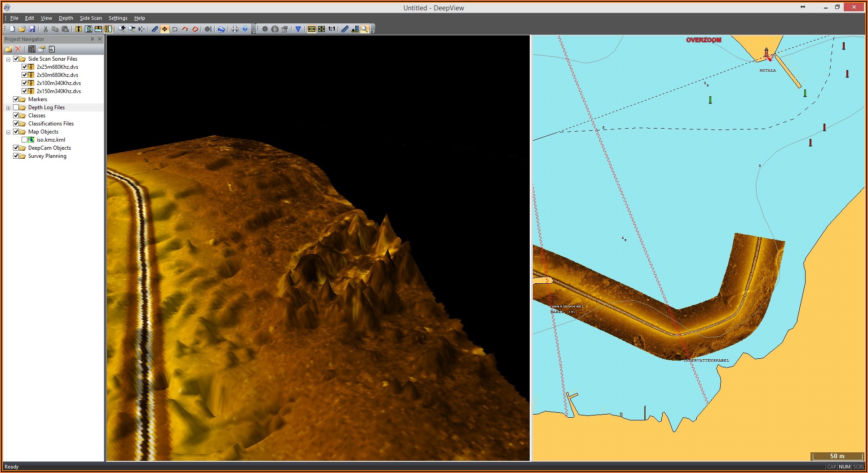Click the Google Earth globe icon
Image resolution: width=868 pixels, height=473 pixels.
pos(221,29)
